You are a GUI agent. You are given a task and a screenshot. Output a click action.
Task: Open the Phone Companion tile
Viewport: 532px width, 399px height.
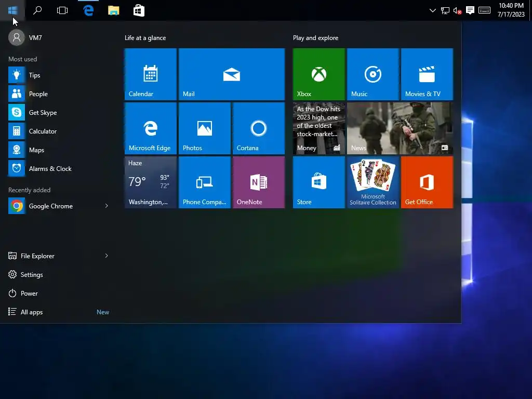(x=204, y=182)
